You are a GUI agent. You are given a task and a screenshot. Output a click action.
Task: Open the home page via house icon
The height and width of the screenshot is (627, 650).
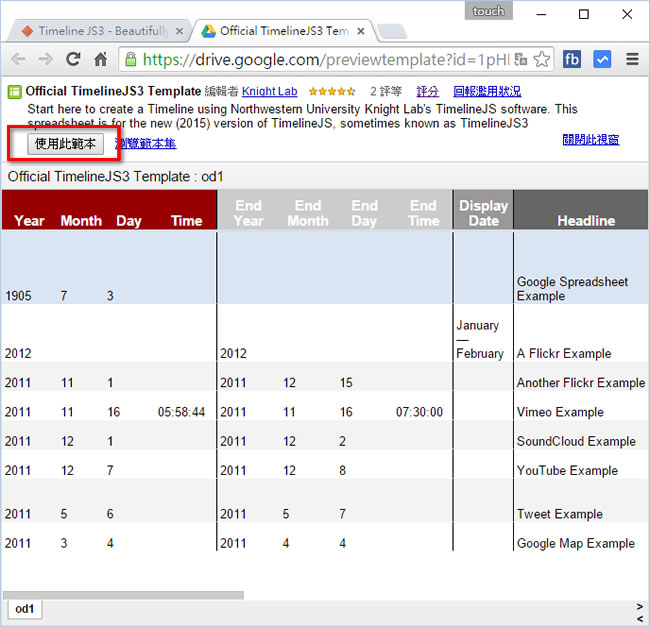(x=101, y=59)
